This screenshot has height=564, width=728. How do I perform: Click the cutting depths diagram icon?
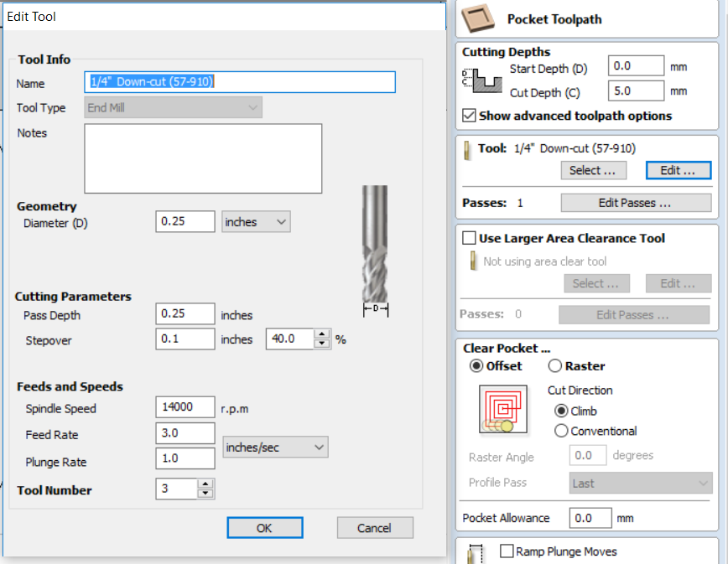coord(482,80)
